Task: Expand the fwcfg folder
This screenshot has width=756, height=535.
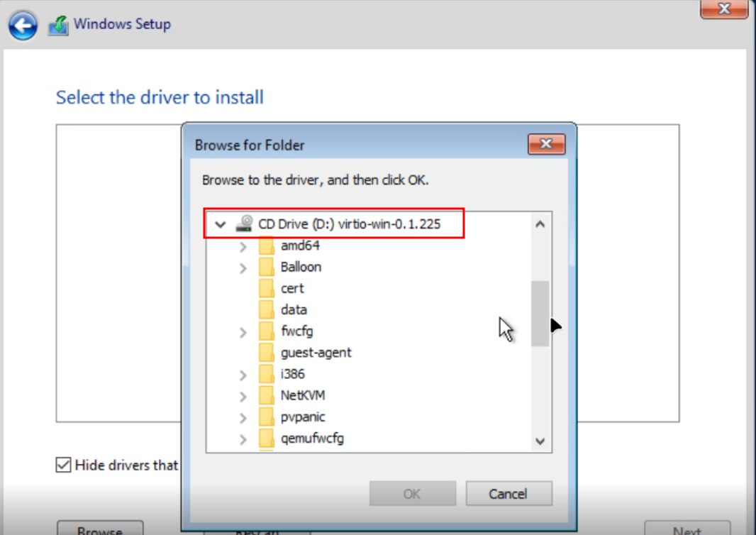Action: 243,332
